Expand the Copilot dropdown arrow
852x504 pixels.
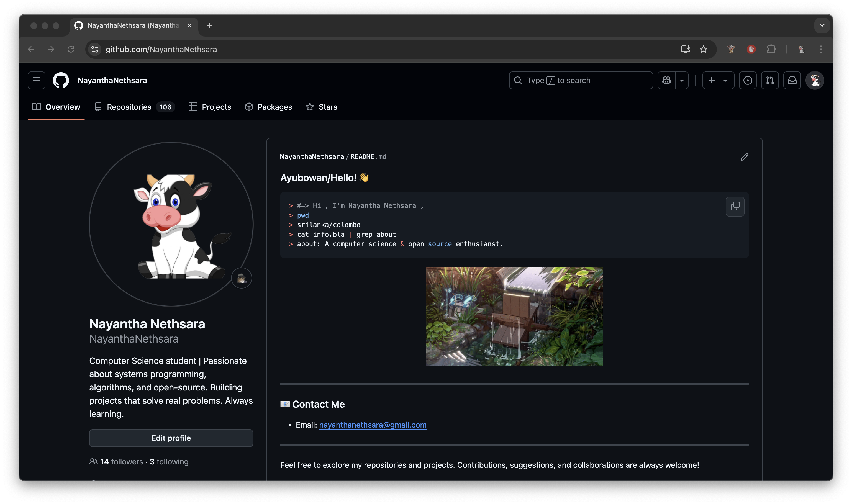[x=682, y=81]
